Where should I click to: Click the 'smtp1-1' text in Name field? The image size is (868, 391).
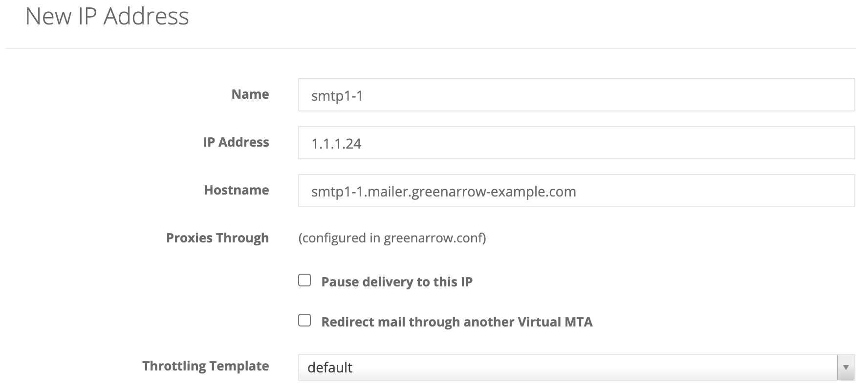tap(337, 95)
